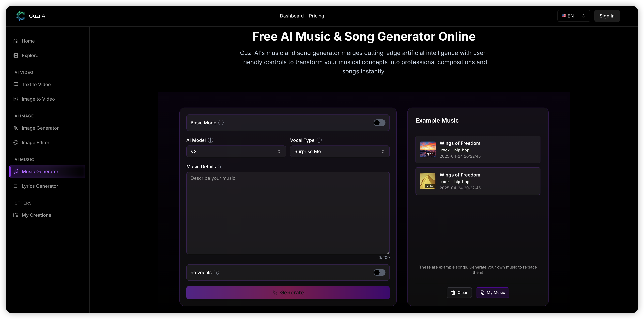Select Text to Video in sidebar
Screen dimensions: 644x319
47,85
